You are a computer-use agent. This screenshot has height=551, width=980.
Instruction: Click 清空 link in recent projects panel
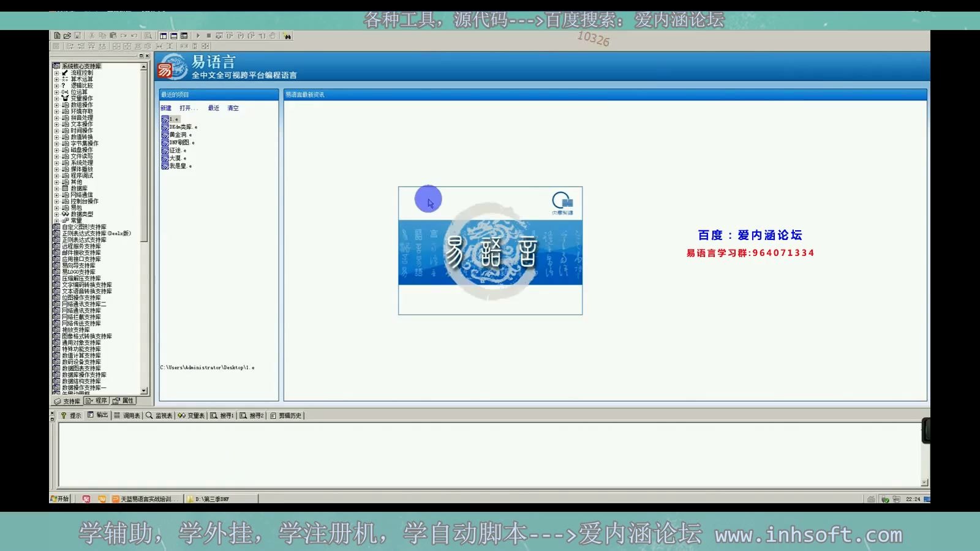click(233, 108)
